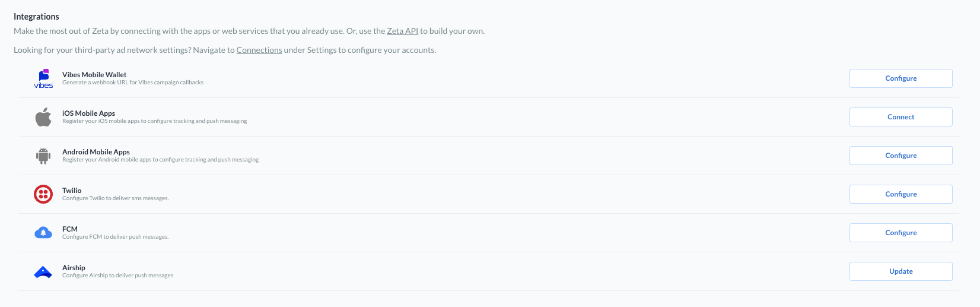
Task: Configure the FCM push integration
Action: pos(901,233)
